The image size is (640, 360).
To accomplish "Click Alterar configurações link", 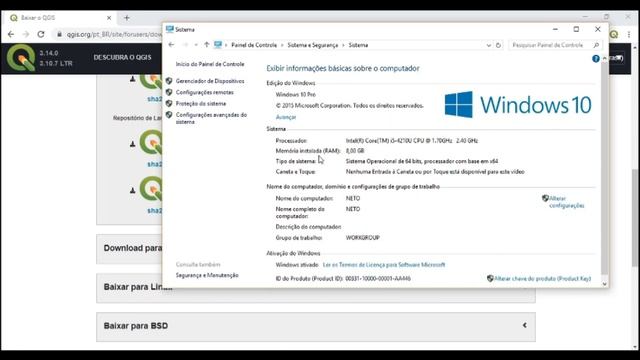I will (567, 202).
